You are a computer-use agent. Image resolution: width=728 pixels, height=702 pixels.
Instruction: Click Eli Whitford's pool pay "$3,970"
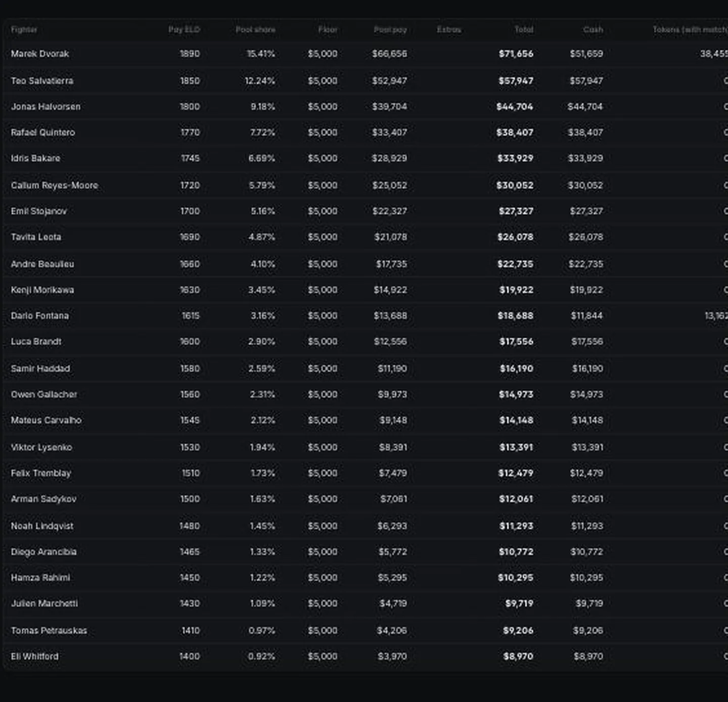click(392, 657)
